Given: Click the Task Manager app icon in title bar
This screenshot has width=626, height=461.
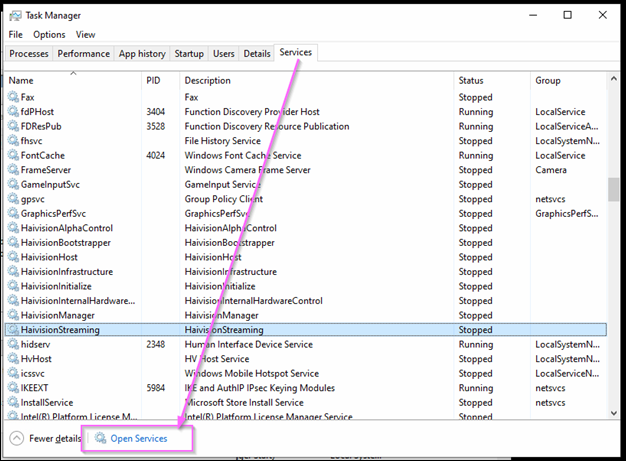Looking at the screenshot, I should click(x=14, y=16).
